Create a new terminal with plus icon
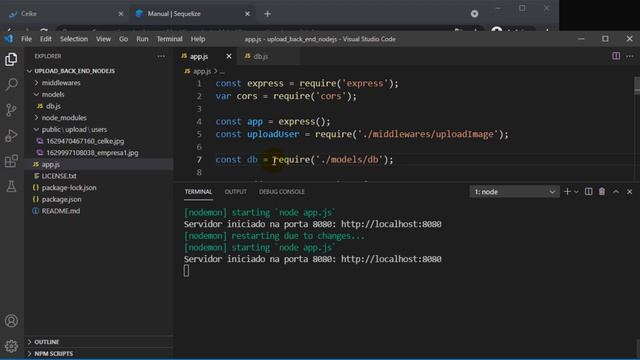Image resolution: width=640 pixels, height=360 pixels. (x=567, y=191)
